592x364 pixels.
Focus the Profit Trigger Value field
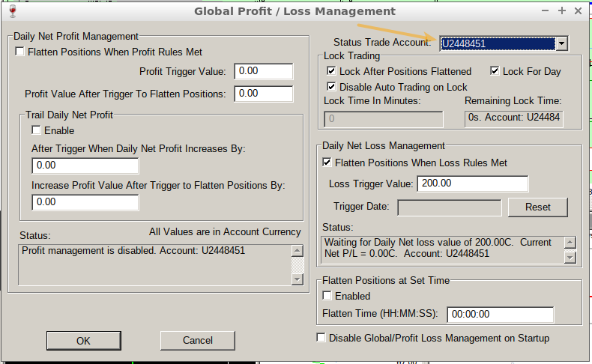pyautogui.click(x=264, y=71)
